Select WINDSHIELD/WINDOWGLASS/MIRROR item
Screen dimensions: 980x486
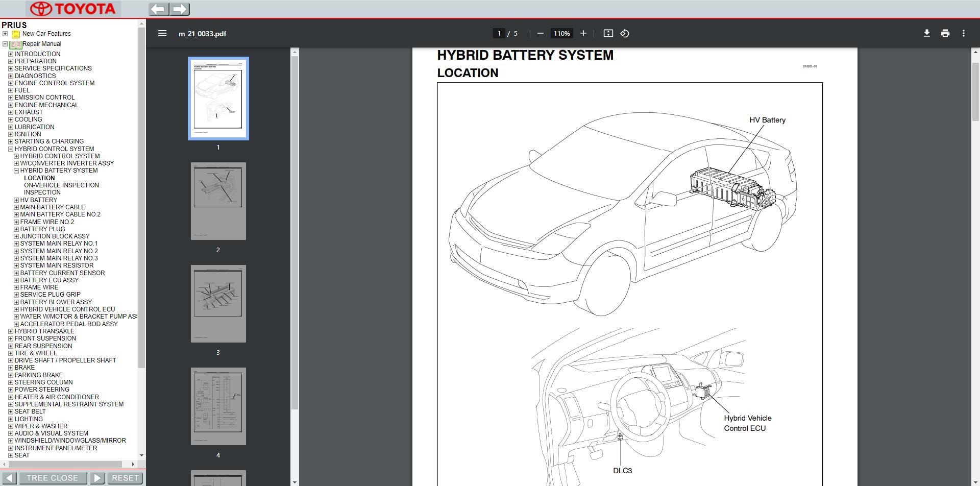tap(70, 441)
